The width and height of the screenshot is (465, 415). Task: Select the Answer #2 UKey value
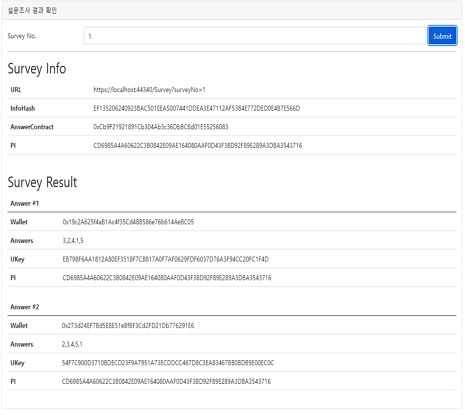point(168,363)
